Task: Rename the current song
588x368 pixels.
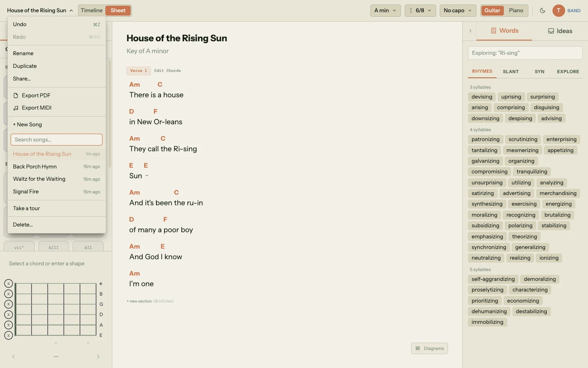Action: pos(23,53)
